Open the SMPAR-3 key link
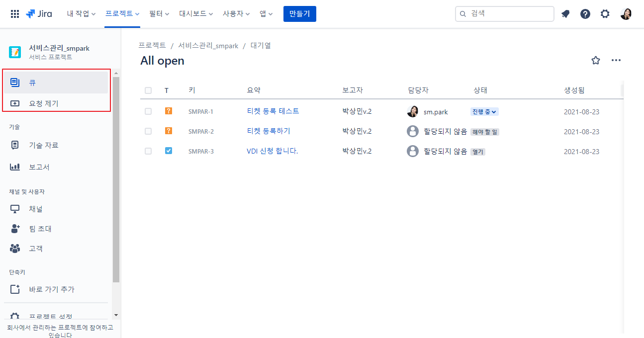This screenshot has width=644, height=338. click(201, 151)
